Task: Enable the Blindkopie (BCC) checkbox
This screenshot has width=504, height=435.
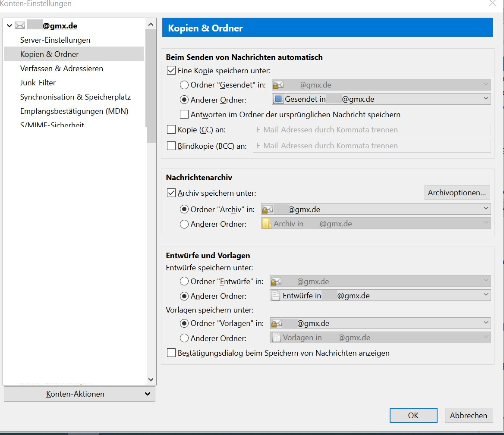Action: click(x=171, y=146)
